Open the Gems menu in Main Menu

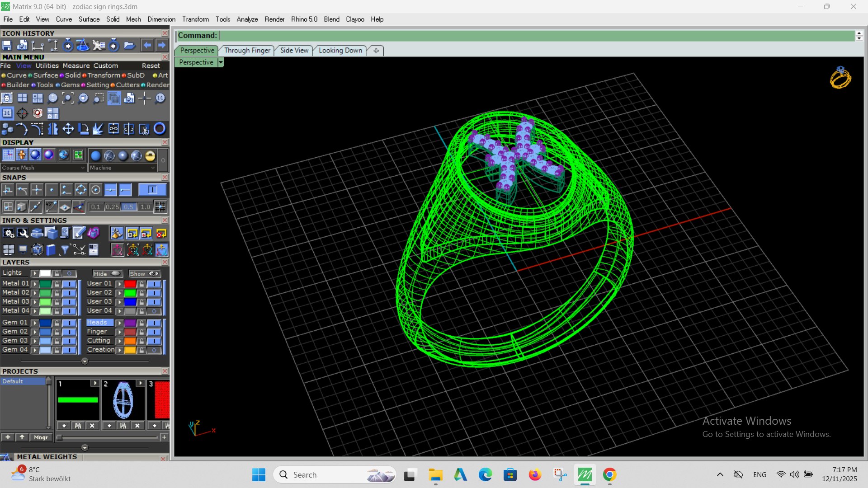[x=71, y=85]
